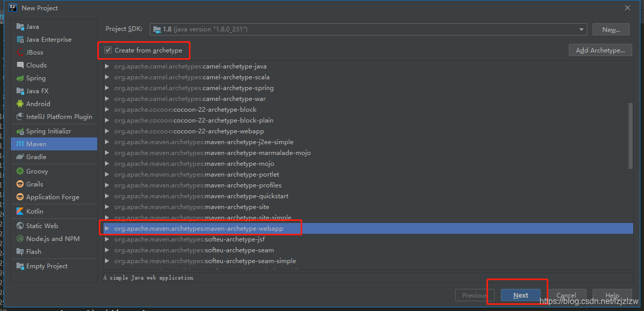
Task: Click 'A simple Java web application' description
Action: point(148,278)
